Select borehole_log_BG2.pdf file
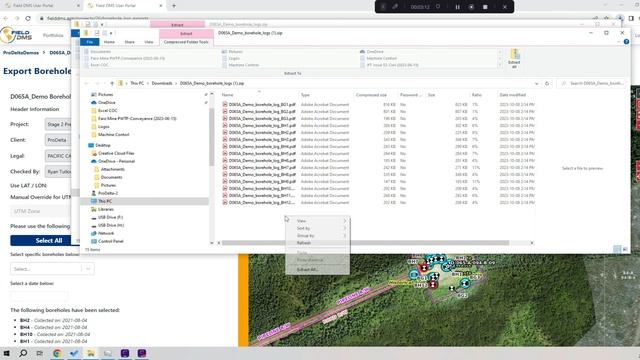640x360 pixels. [262, 111]
